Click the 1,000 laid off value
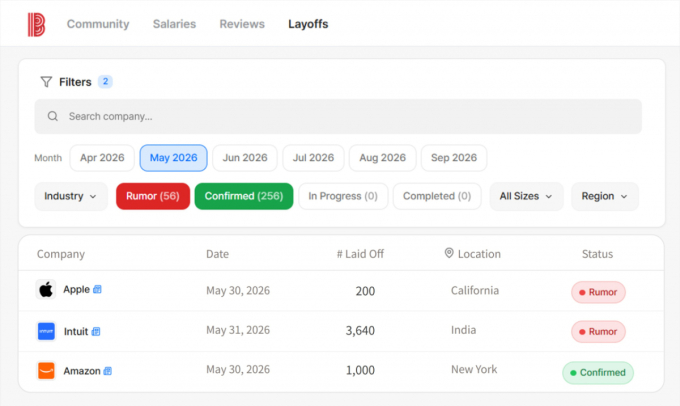 click(x=360, y=370)
